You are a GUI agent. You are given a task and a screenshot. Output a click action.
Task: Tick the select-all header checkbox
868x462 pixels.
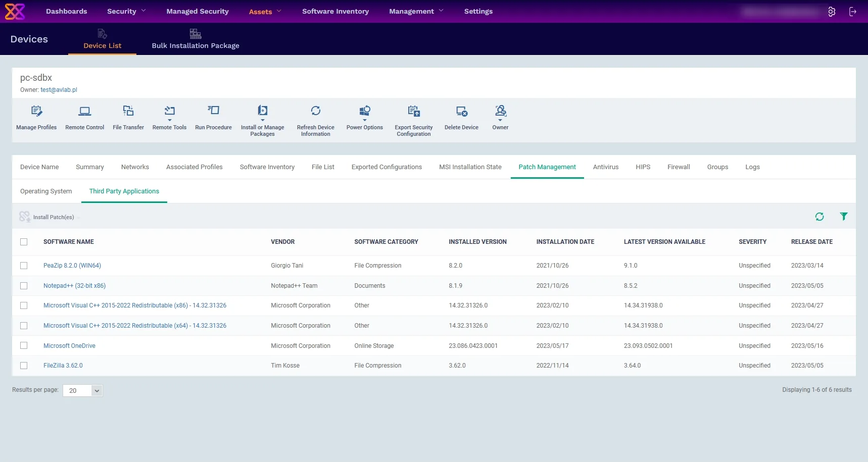click(x=24, y=242)
